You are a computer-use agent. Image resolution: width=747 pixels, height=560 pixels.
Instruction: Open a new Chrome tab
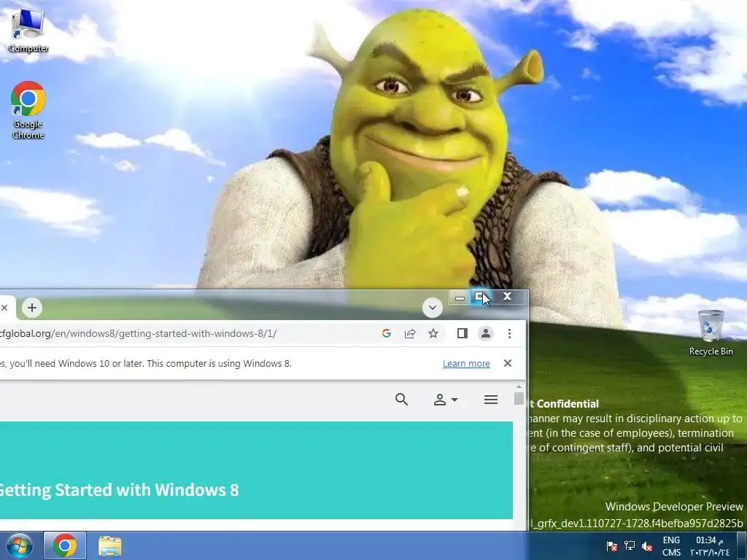pyautogui.click(x=32, y=308)
